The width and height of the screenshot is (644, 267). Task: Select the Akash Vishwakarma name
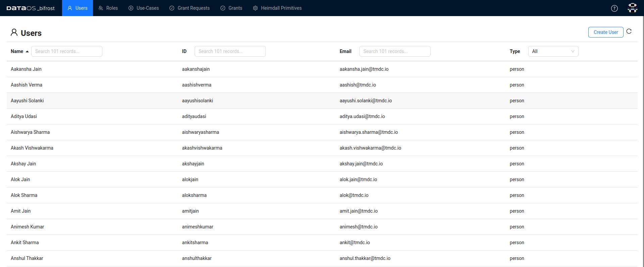(x=32, y=148)
